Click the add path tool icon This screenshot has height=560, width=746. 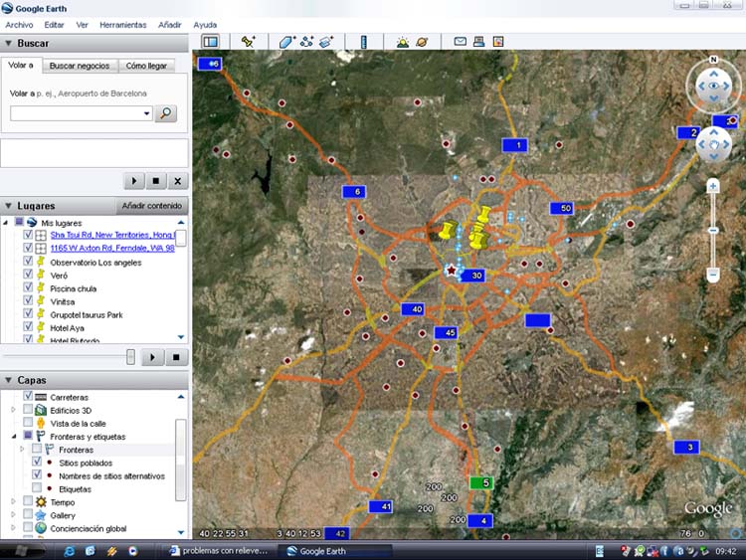click(x=307, y=42)
